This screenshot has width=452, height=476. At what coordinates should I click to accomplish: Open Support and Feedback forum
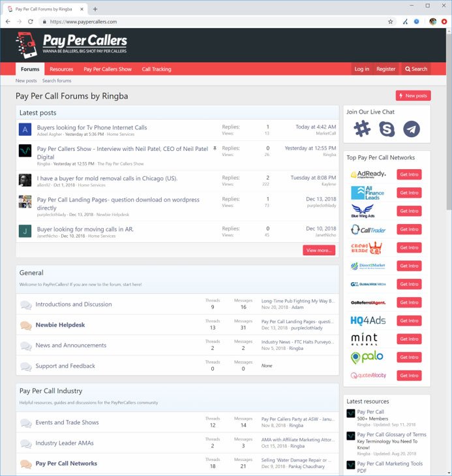[x=65, y=366]
